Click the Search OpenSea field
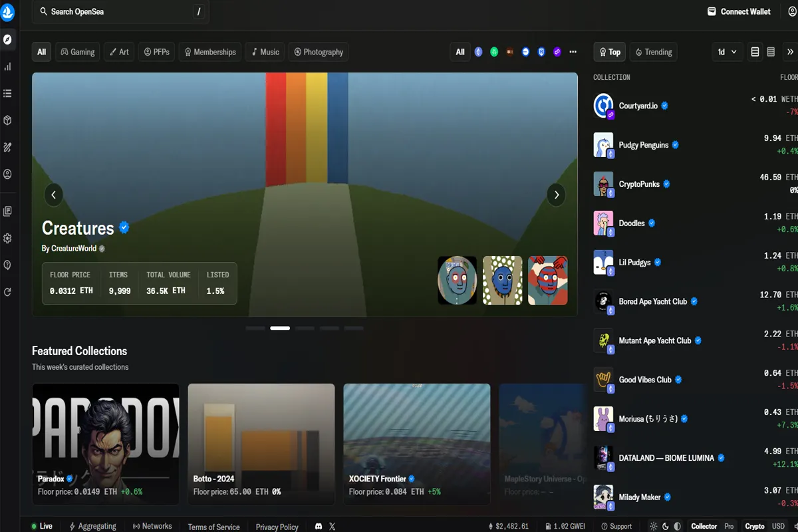The width and height of the screenshot is (798, 532). pyautogui.click(x=120, y=11)
